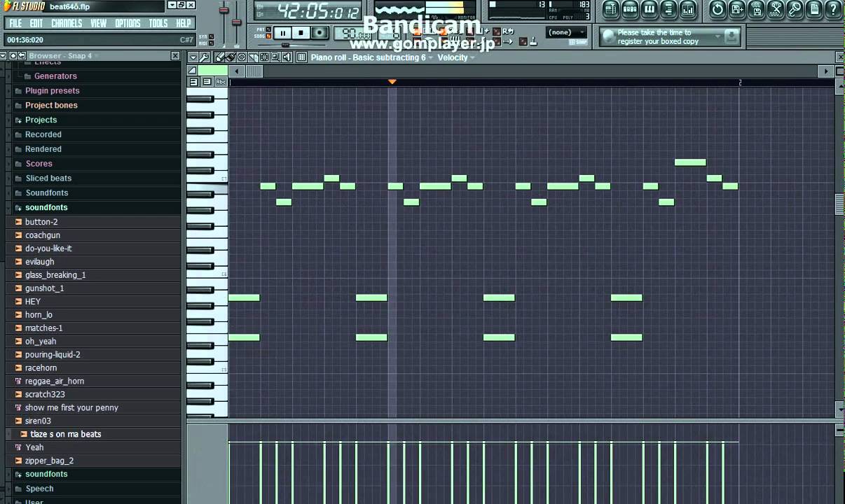The width and height of the screenshot is (845, 504).
Task: Select the Delete tool in Piano roll
Action: [242, 57]
